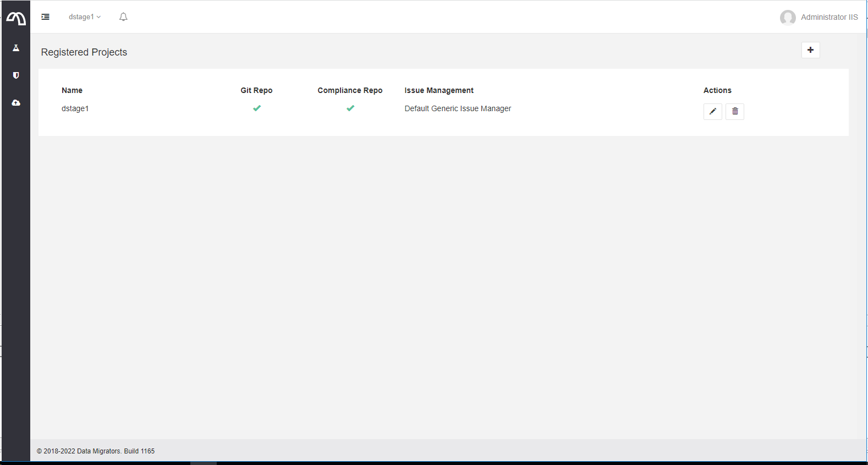Toggle the sidebar menu collapse icon
Screen dimensions: 868x465
[x=46, y=17]
